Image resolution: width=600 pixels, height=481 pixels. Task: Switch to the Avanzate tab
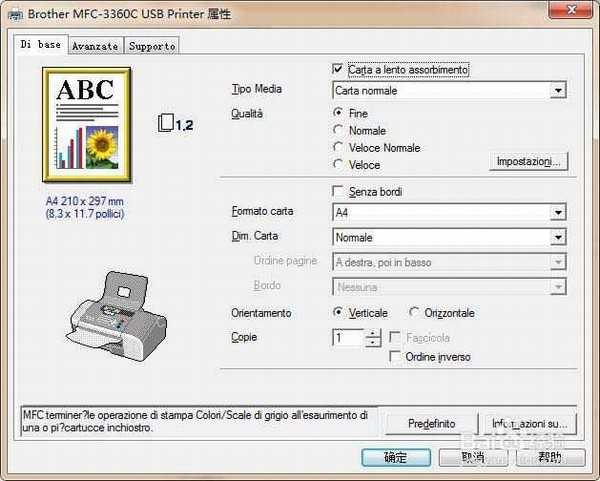tap(97, 46)
